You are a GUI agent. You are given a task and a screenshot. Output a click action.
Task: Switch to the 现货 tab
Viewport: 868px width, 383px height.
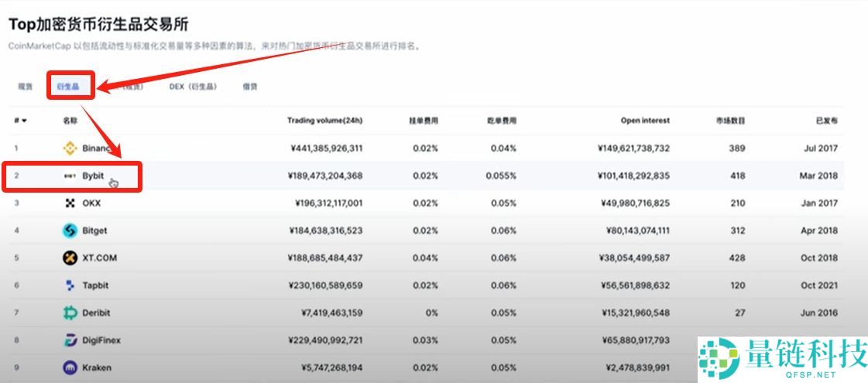tap(26, 87)
